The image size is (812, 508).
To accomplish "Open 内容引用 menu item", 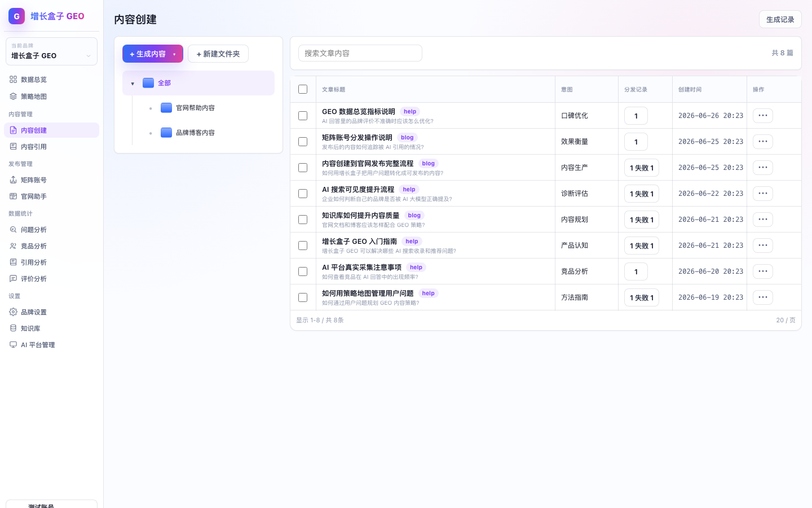I will [x=51, y=147].
